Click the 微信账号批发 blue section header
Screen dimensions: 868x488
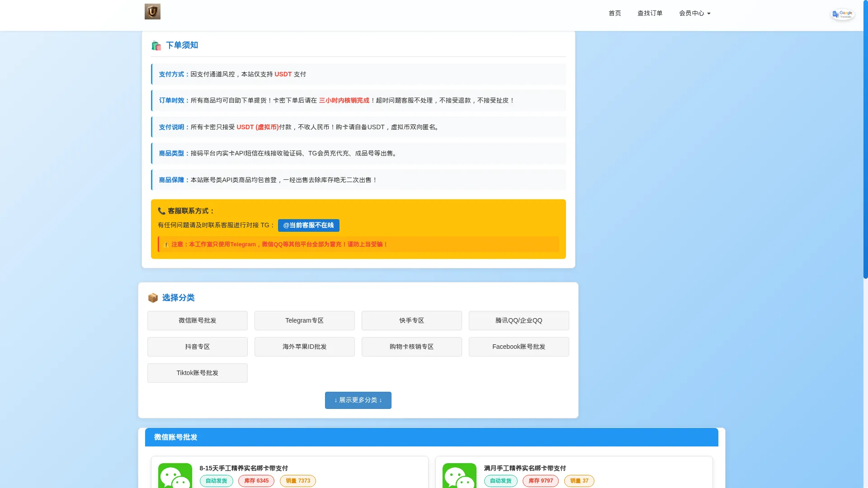pyautogui.click(x=432, y=437)
